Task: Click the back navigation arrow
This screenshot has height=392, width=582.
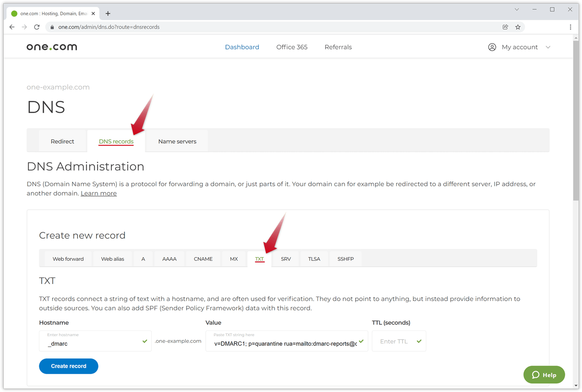Action: (11, 27)
